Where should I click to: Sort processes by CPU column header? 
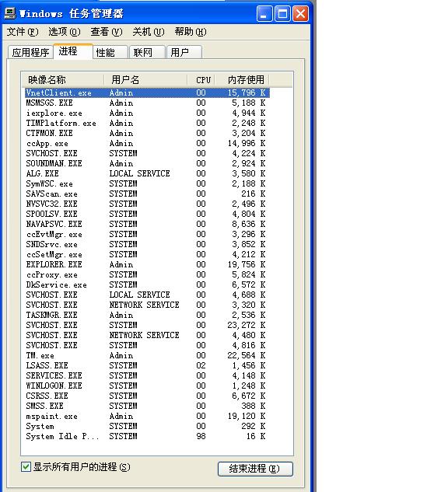(201, 80)
